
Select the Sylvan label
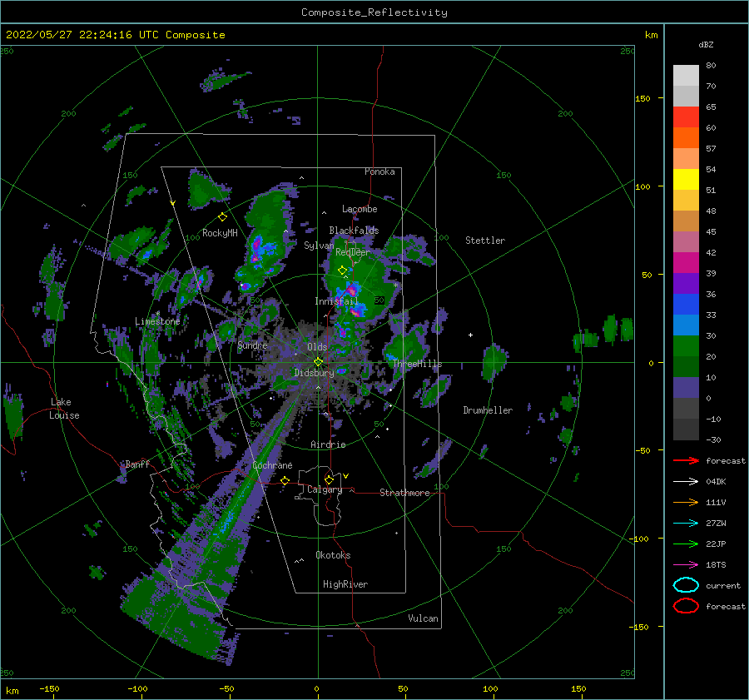[319, 246]
